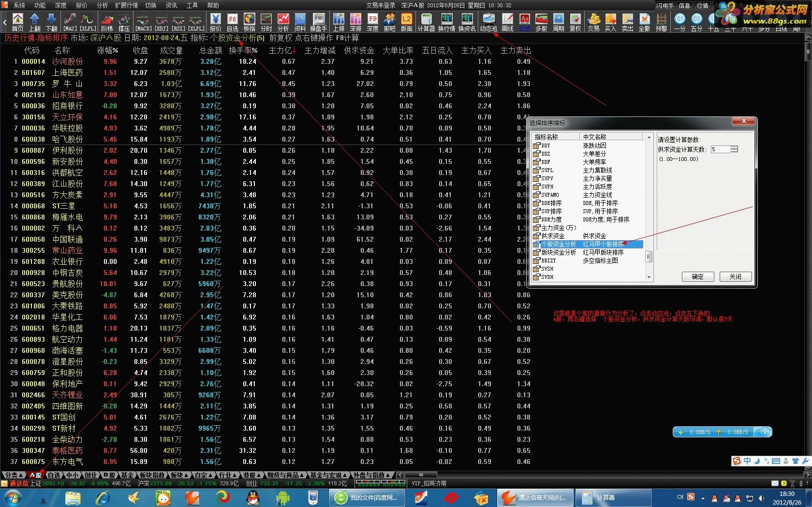Open the 深排 Shenzhen ranking icon
Image resolution: width=812 pixels, height=507 pixels.
[x=356, y=22]
